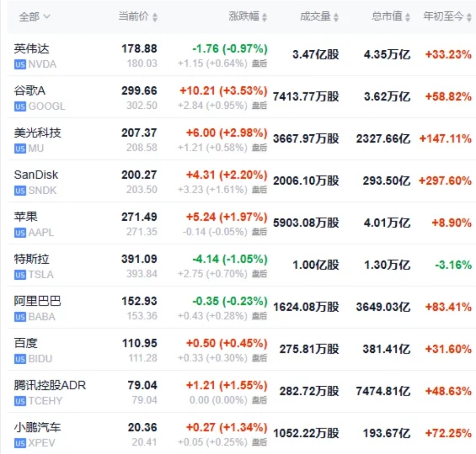Click 小鹏汽车's year-to-date +72.25% value

tap(448, 433)
